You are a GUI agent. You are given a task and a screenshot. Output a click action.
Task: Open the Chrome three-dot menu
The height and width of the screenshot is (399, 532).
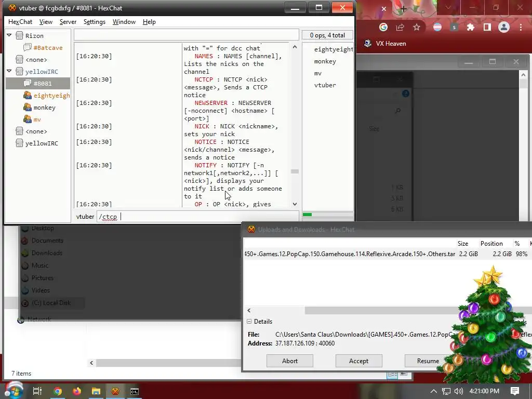pyautogui.click(x=521, y=27)
